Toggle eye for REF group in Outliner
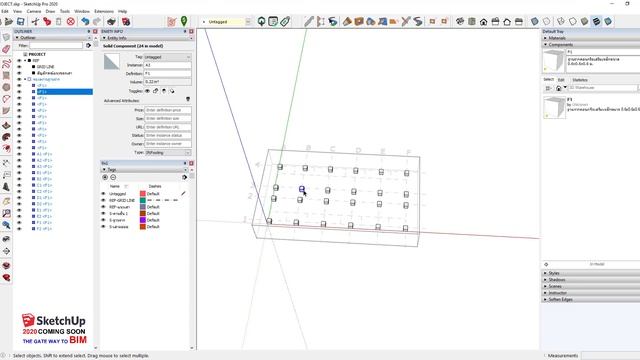Viewport: 640px width, 360px height. click(19, 60)
